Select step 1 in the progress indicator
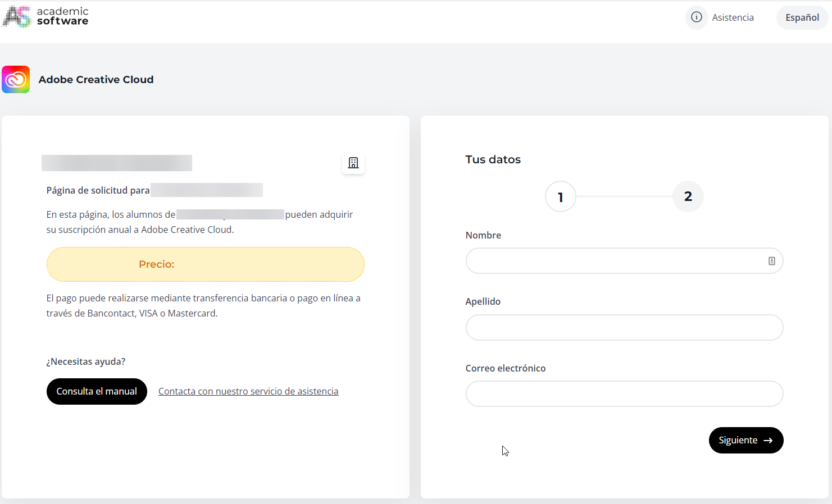Screen dimensions: 832x504 pos(561,196)
